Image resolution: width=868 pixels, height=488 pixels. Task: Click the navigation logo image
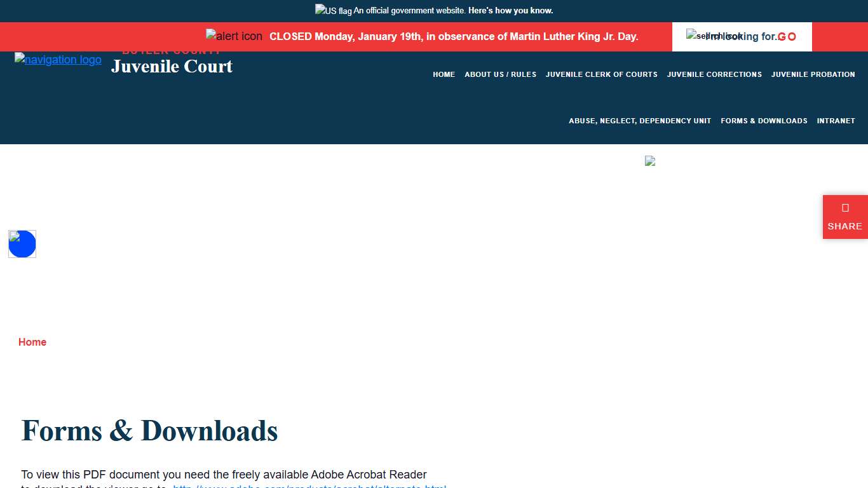tap(58, 60)
